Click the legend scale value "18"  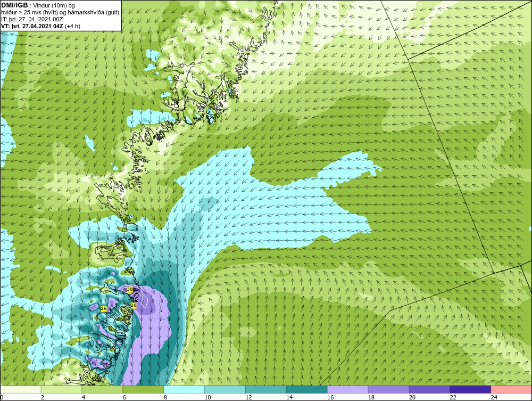(x=371, y=397)
